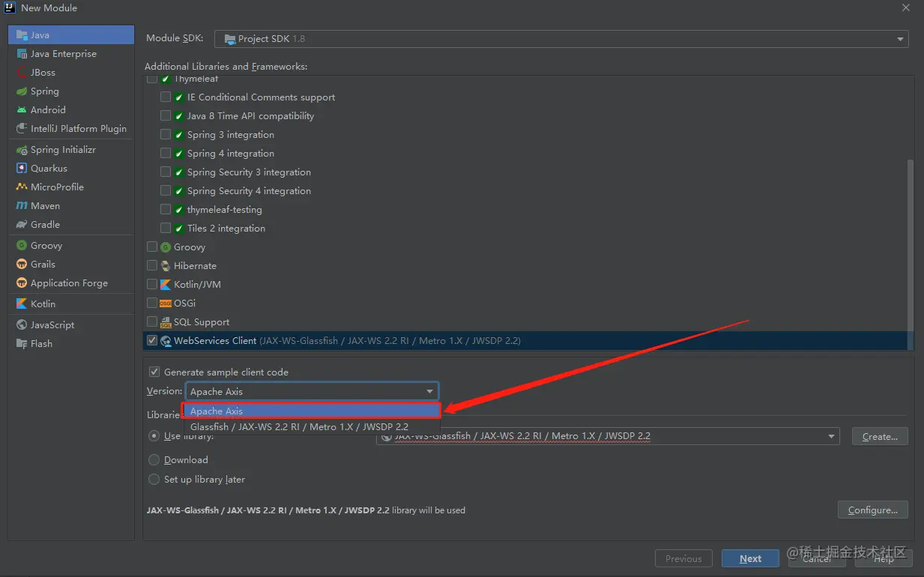Viewport: 924px width, 577px height.
Task: Click the Configure... button
Action: pos(873,510)
